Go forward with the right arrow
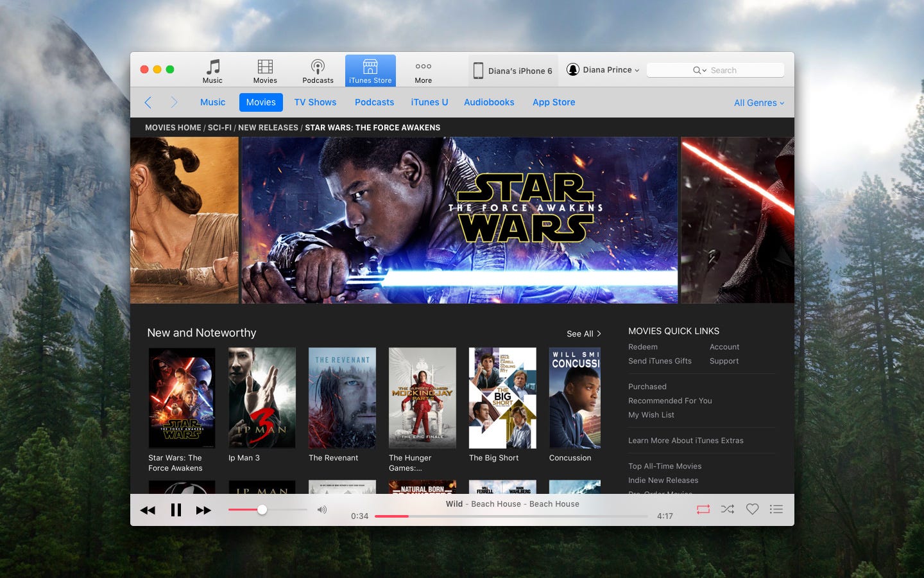 (x=174, y=102)
